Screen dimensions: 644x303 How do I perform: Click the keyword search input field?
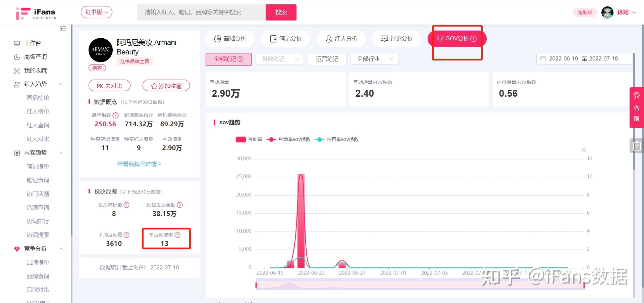tap(201, 12)
